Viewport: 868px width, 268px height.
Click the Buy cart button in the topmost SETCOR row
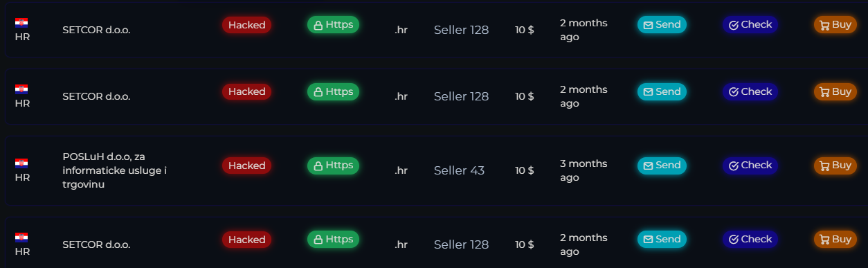pos(835,25)
